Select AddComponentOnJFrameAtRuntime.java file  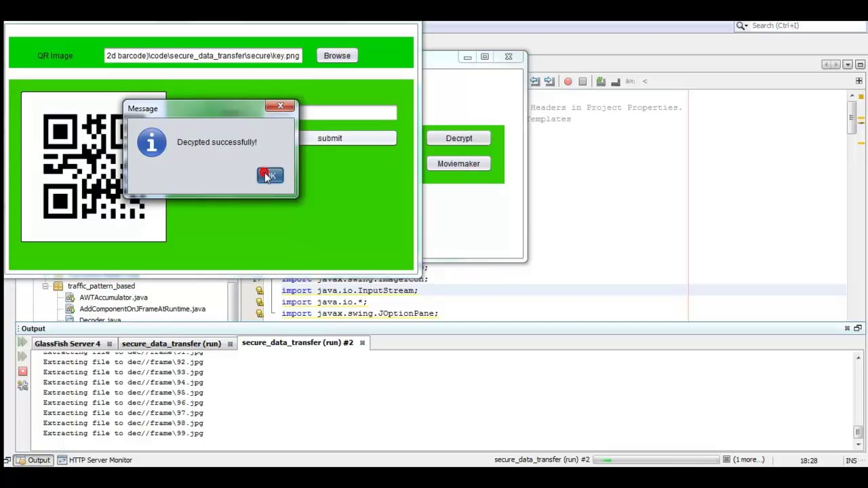tap(142, 309)
